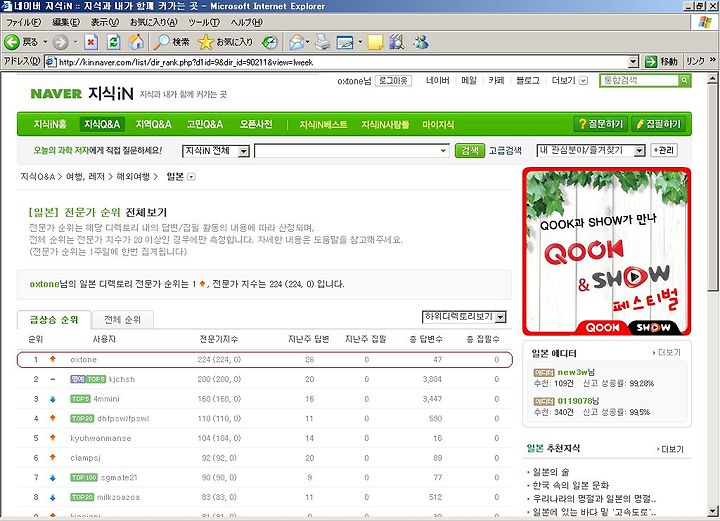Click the vertical scrollbar up arrow
The image size is (720, 521).
click(x=712, y=79)
